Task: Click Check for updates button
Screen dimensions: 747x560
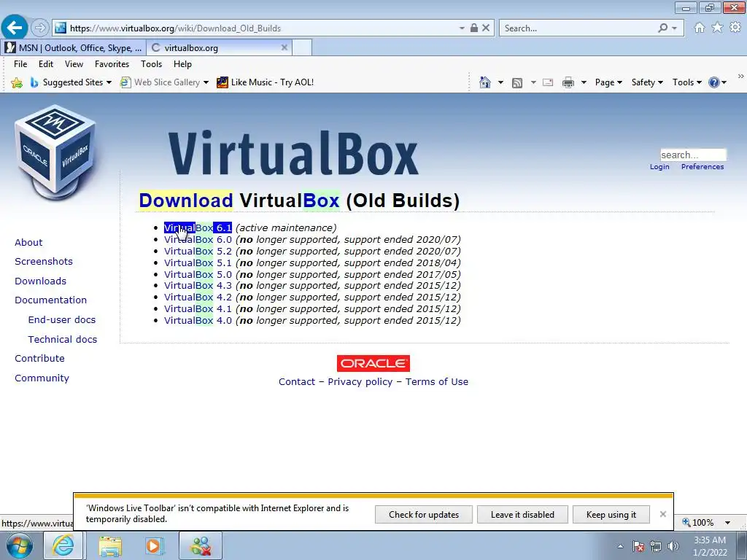Action: [424, 515]
